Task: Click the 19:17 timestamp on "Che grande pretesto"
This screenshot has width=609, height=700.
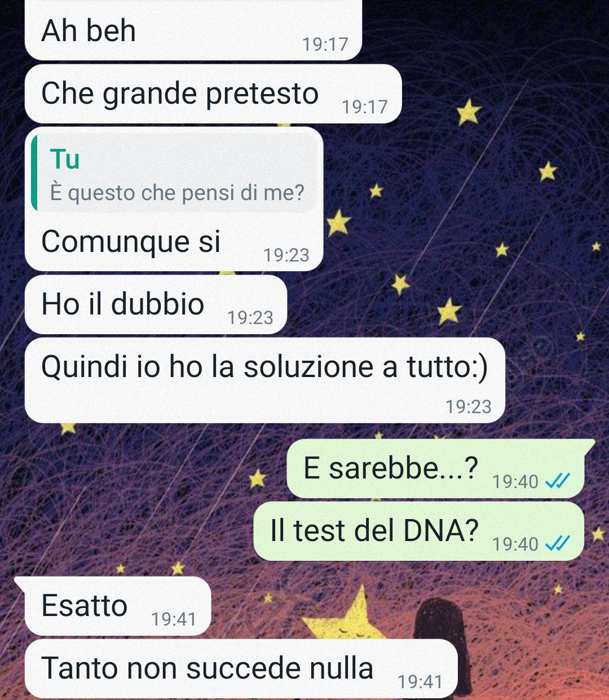Action: 365,107
